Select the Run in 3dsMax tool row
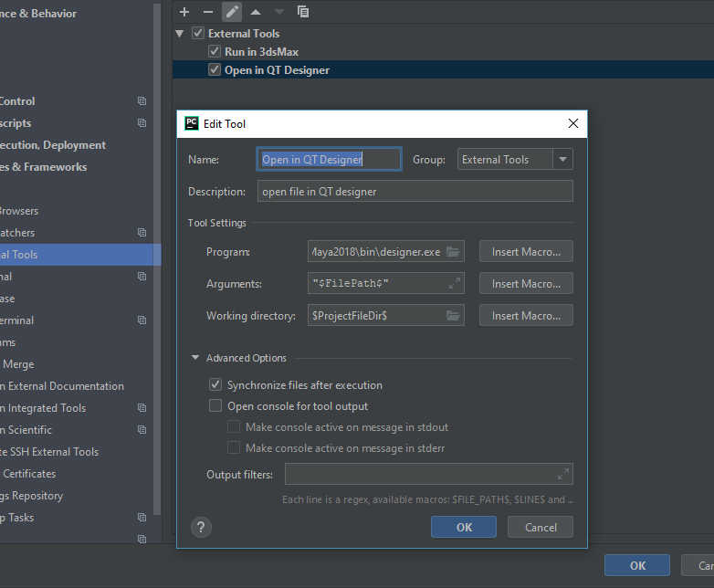The image size is (714, 588). (x=443, y=51)
